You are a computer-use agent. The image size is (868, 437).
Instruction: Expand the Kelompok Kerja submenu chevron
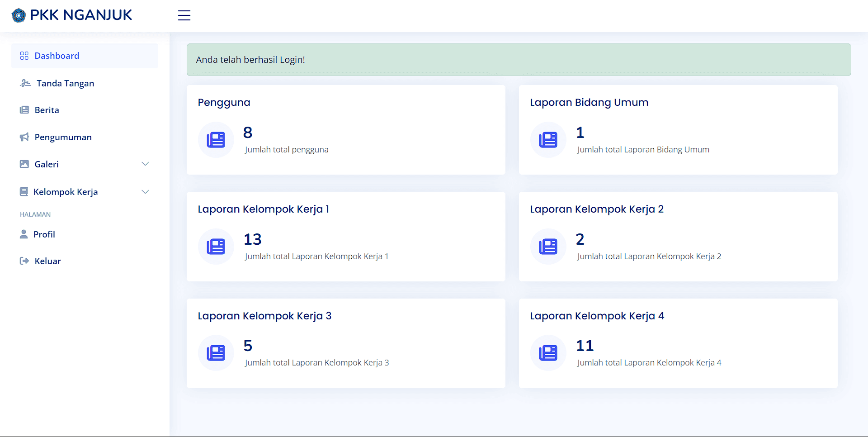(x=145, y=192)
